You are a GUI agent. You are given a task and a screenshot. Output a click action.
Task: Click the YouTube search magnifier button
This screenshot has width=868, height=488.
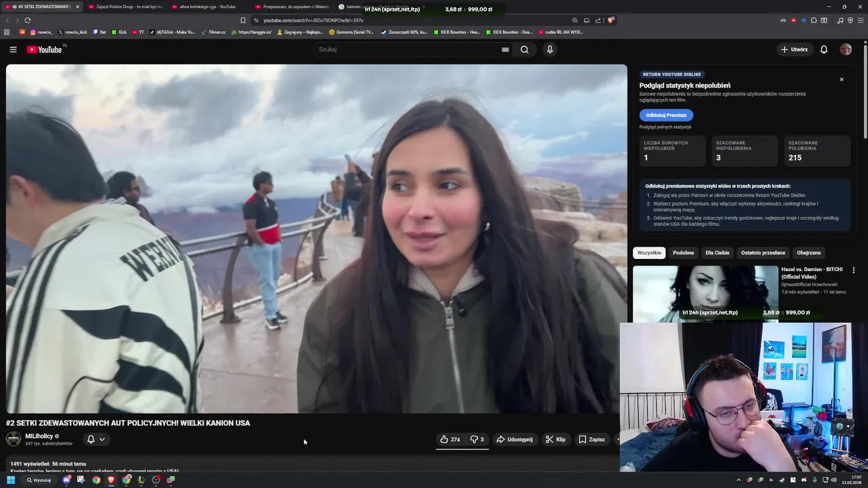[524, 49]
